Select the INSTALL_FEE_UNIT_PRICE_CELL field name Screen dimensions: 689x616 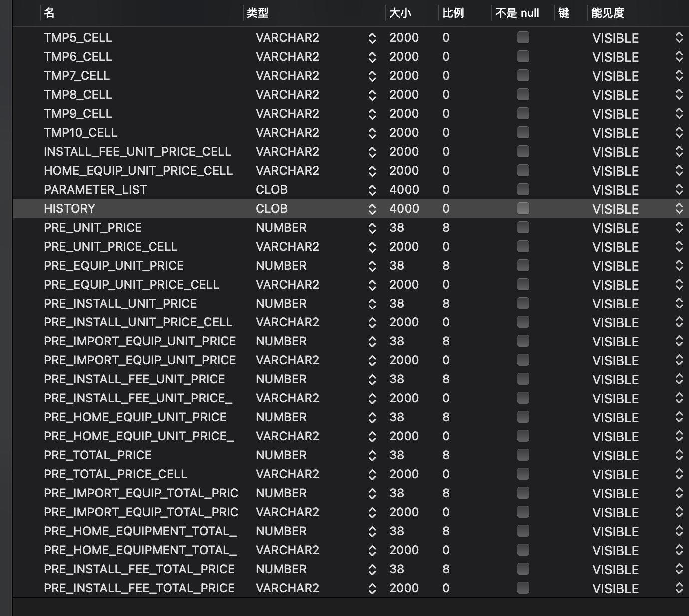tap(137, 152)
